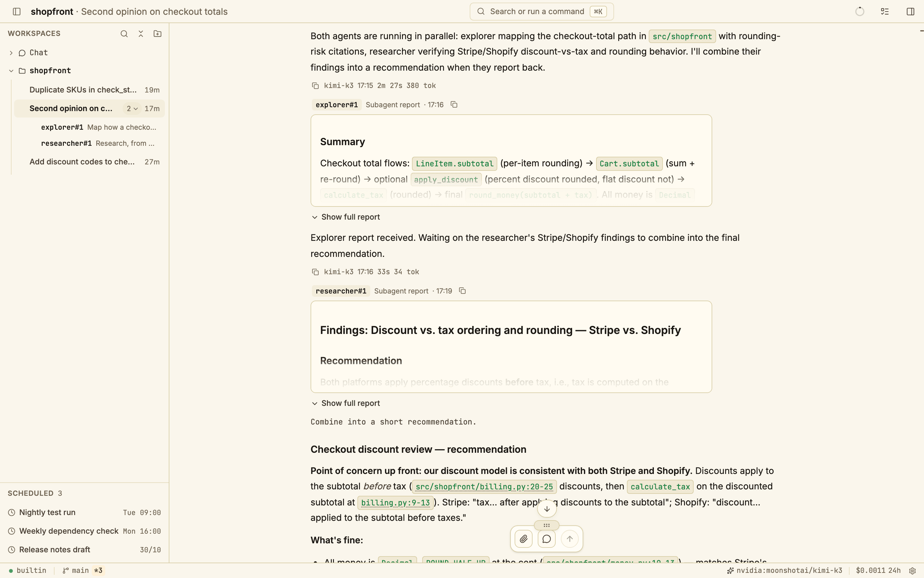Open the Nightly test run scheduled task
The image size is (924, 578).
[84, 512]
